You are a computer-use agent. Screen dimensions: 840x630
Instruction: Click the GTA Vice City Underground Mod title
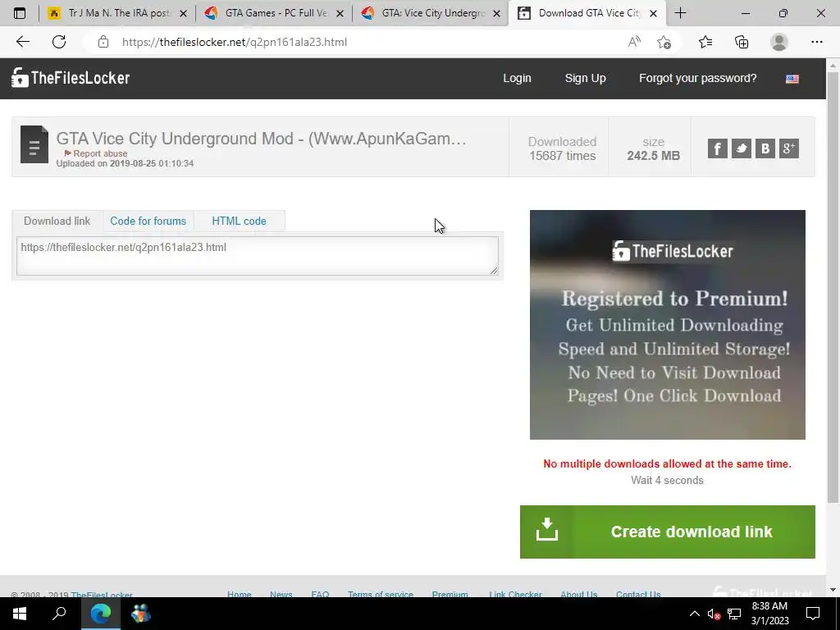(262, 138)
